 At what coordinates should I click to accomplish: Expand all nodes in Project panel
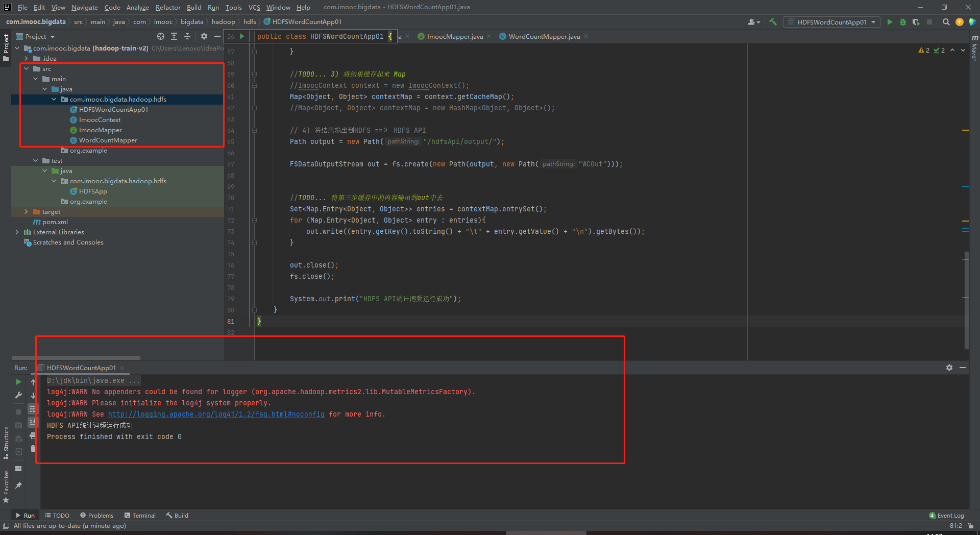point(174,36)
